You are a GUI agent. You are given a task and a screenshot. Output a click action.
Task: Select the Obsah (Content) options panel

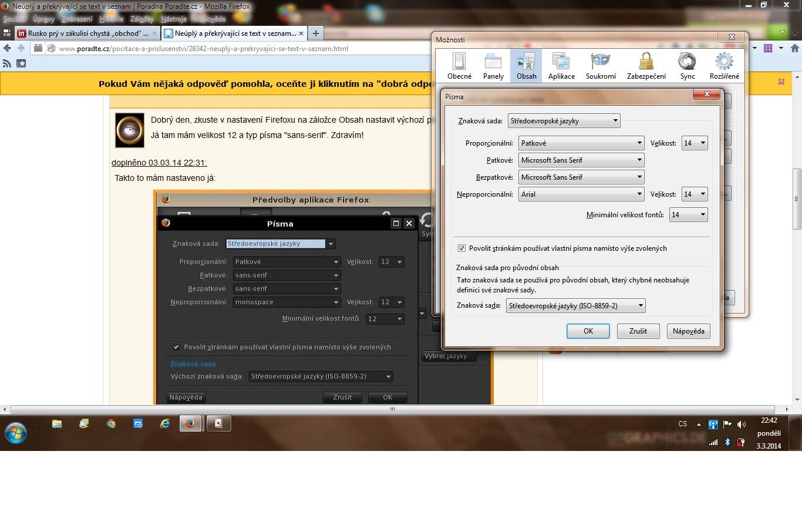click(x=526, y=66)
